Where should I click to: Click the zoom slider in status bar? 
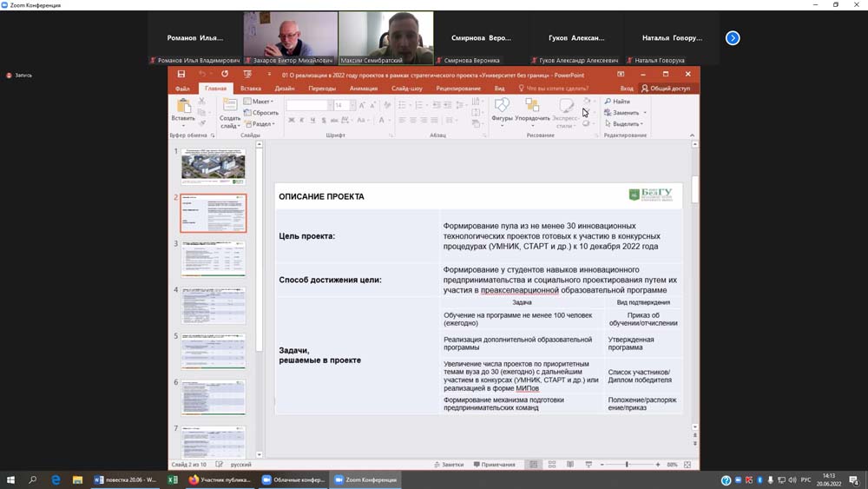click(x=627, y=465)
